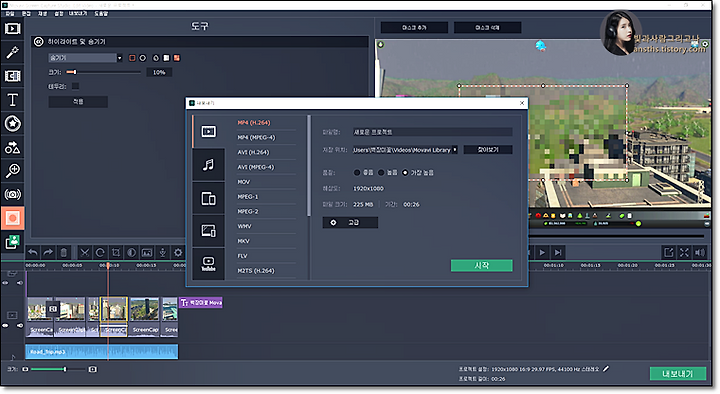Select the first quality radio option

pyautogui.click(x=357, y=173)
